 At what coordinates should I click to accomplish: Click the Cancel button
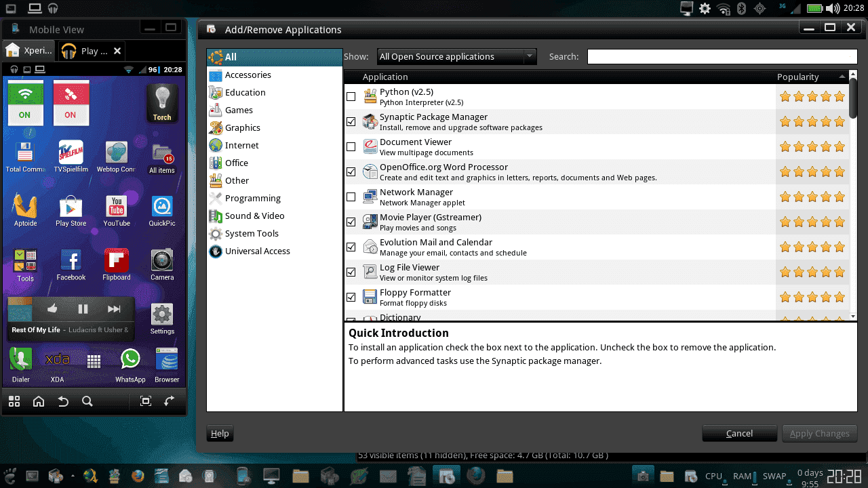(739, 434)
